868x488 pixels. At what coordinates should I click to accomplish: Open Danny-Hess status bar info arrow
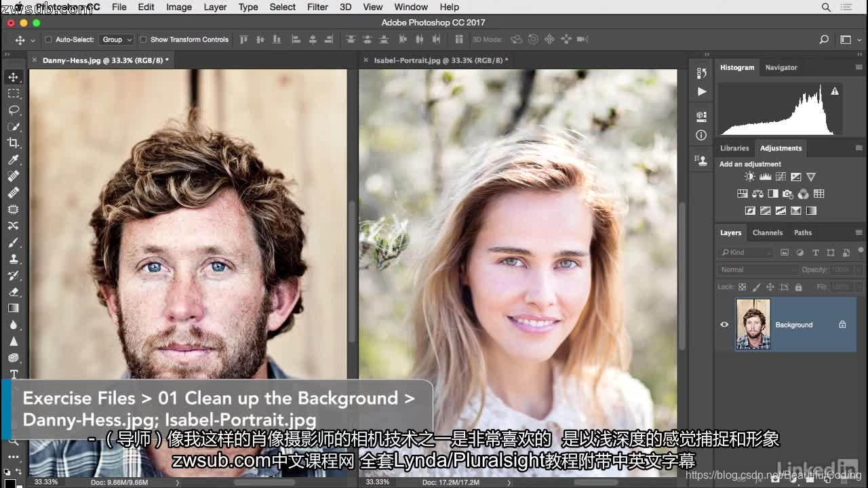click(x=178, y=483)
